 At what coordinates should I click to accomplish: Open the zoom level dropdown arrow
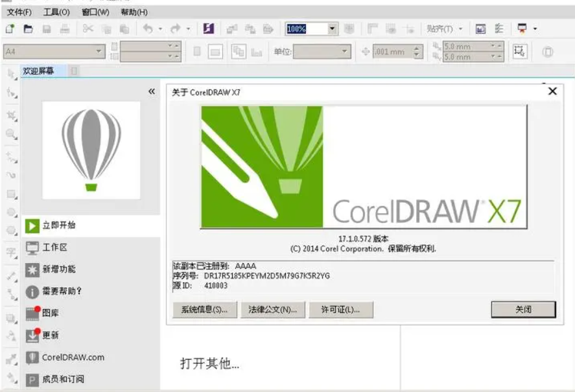tap(333, 29)
